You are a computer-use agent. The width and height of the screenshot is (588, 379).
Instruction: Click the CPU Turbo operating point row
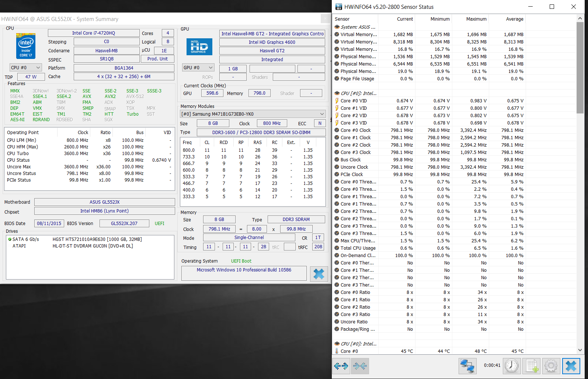pos(89,154)
